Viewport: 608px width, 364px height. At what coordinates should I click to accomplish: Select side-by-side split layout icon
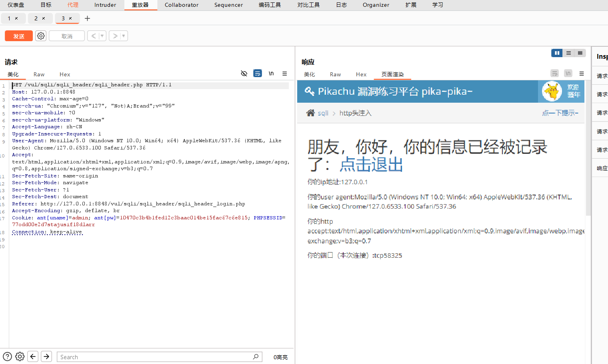coord(557,53)
